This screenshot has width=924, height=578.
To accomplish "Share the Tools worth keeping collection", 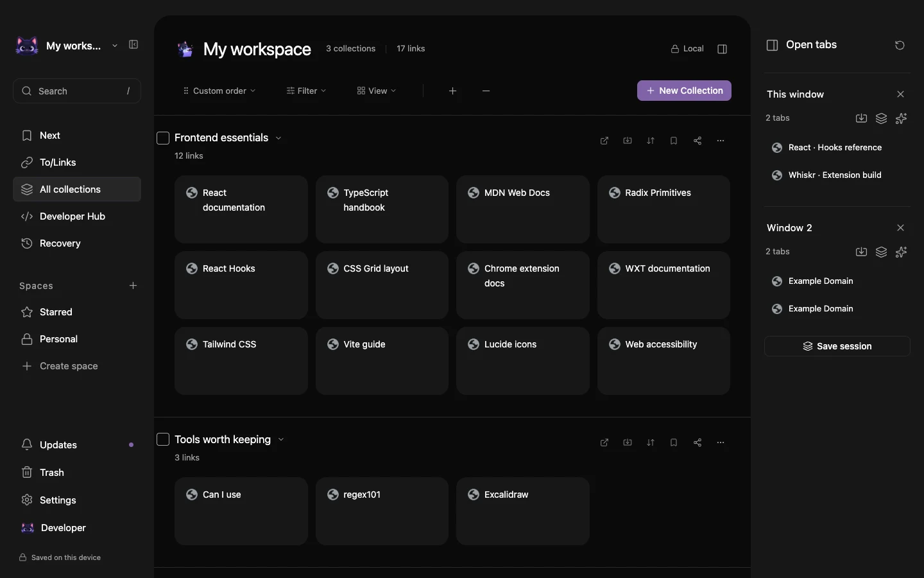I will [697, 442].
